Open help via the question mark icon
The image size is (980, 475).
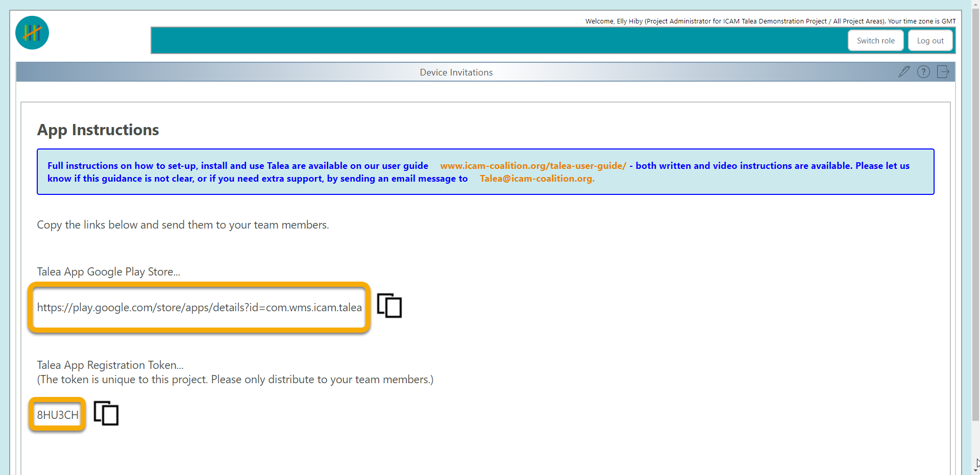pos(923,72)
